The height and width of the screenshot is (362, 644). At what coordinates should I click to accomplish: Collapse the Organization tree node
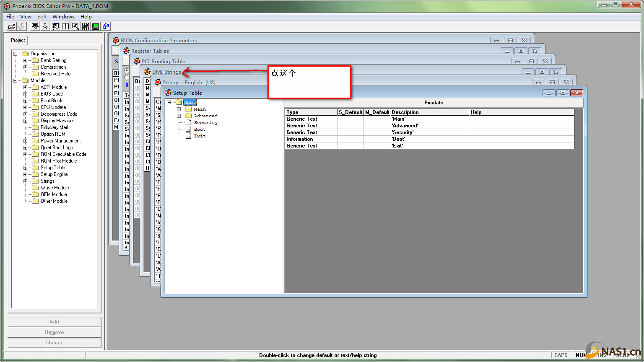(x=16, y=54)
